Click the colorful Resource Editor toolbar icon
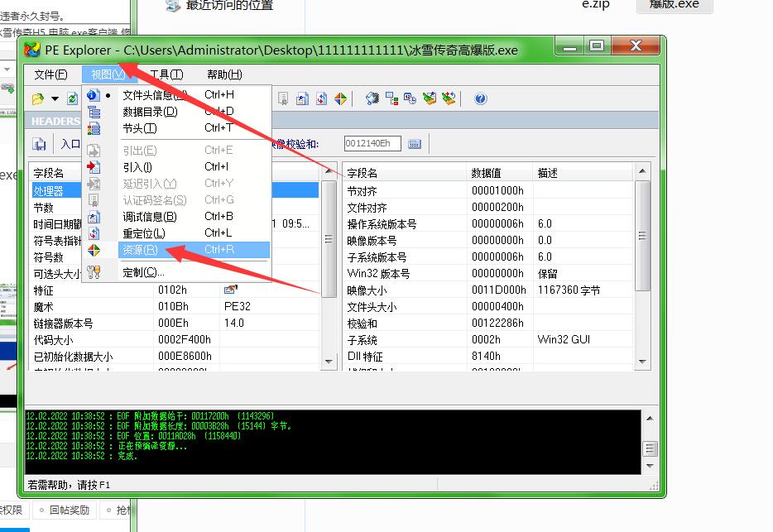 [x=341, y=99]
